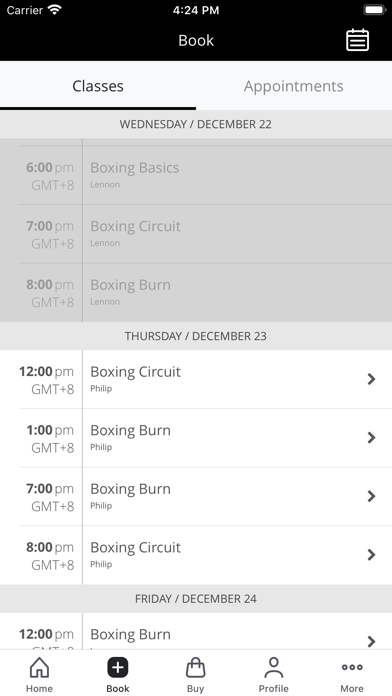This screenshot has height=696, width=392.
Task: Open the calendar icon in header
Action: tap(357, 40)
